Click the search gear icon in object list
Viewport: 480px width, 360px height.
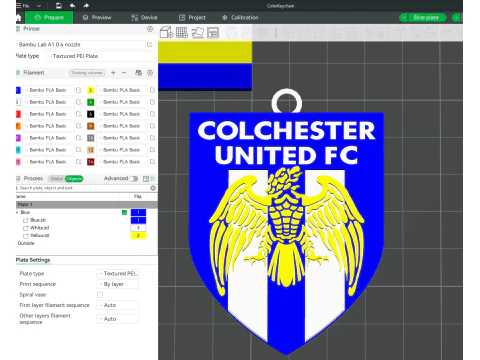pos(153,188)
